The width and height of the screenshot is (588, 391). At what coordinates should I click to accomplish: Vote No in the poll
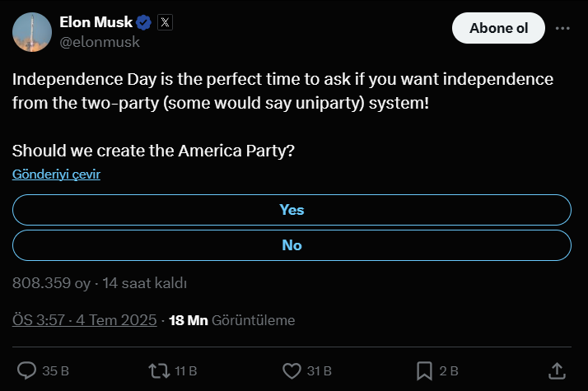(292, 245)
